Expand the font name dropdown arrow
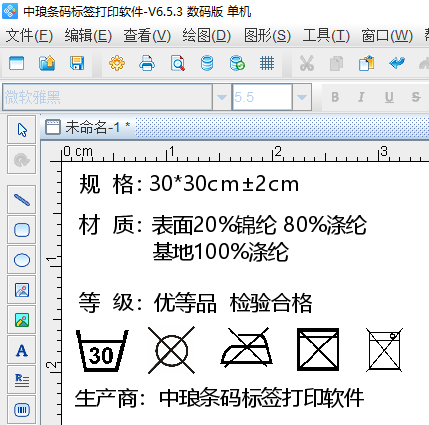Viewport: 429px width, 425px height. (x=222, y=97)
